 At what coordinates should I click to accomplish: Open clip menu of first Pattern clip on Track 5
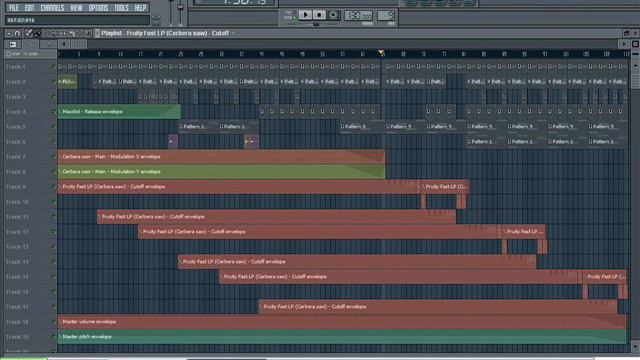tap(181, 127)
